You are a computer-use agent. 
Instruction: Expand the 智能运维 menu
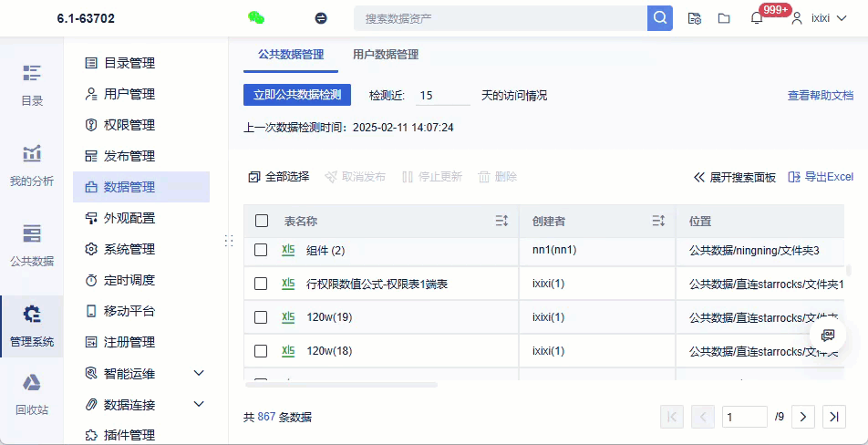tap(199, 373)
